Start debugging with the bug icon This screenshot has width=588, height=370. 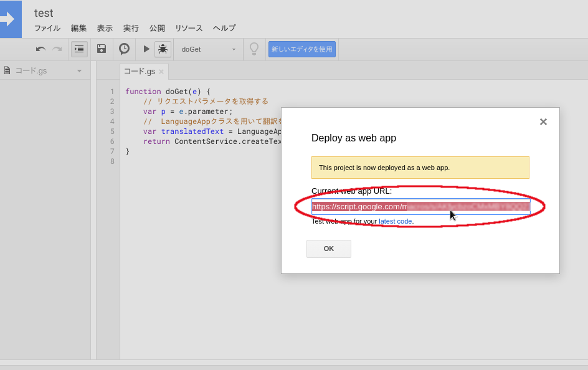(x=162, y=49)
